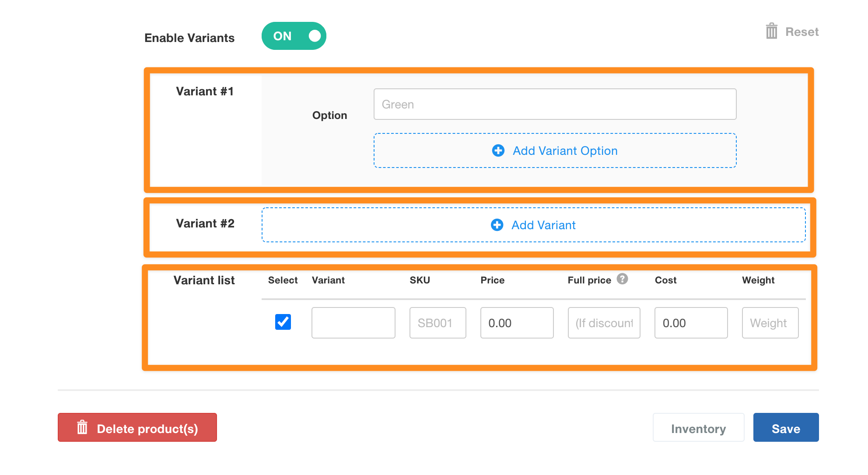This screenshot has width=868, height=475.
Task: Click the plus icon beside Add Variant
Action: pos(497,225)
